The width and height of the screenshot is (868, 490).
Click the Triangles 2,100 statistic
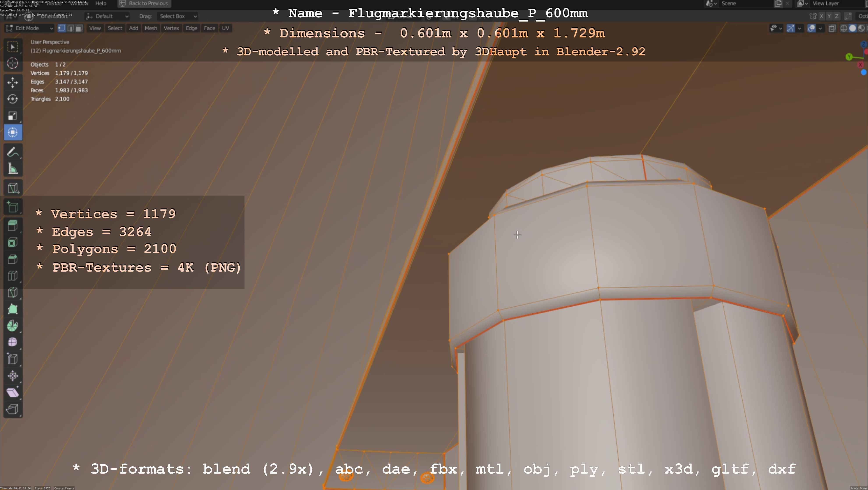(x=50, y=99)
